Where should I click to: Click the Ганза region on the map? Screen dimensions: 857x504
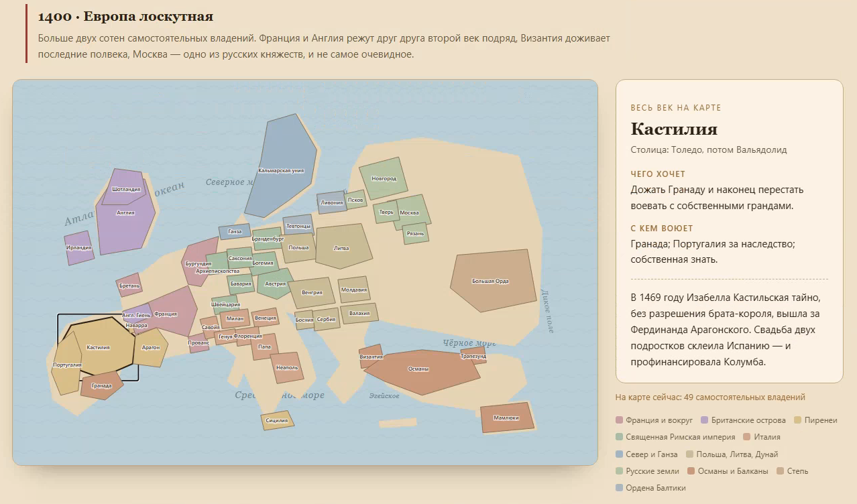tap(235, 231)
